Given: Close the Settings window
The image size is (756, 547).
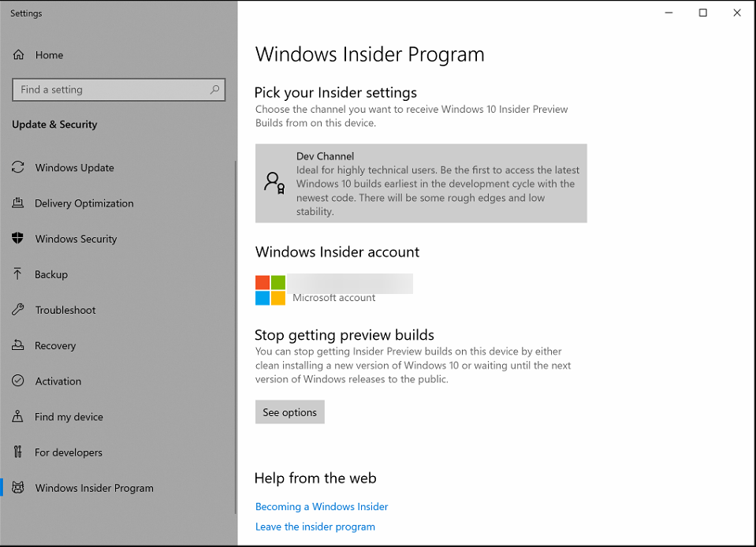Looking at the screenshot, I should (737, 13).
